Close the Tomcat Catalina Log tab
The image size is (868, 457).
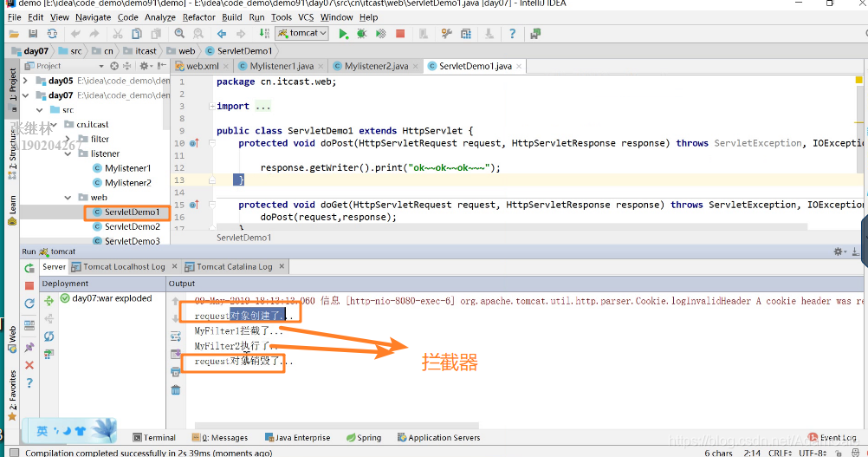pos(282,266)
